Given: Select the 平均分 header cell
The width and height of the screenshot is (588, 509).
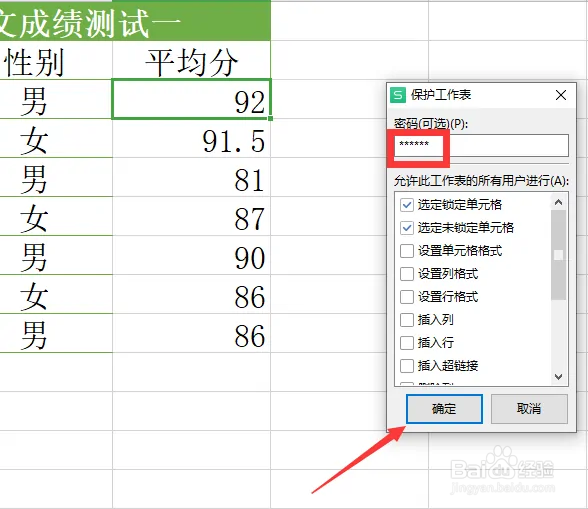Looking at the screenshot, I should [191, 60].
